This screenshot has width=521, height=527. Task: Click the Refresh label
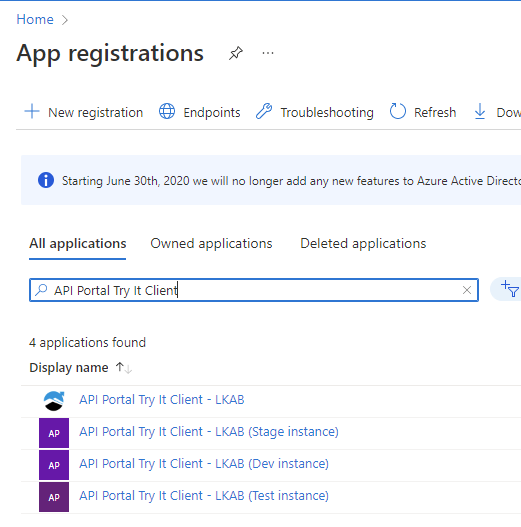click(x=435, y=113)
